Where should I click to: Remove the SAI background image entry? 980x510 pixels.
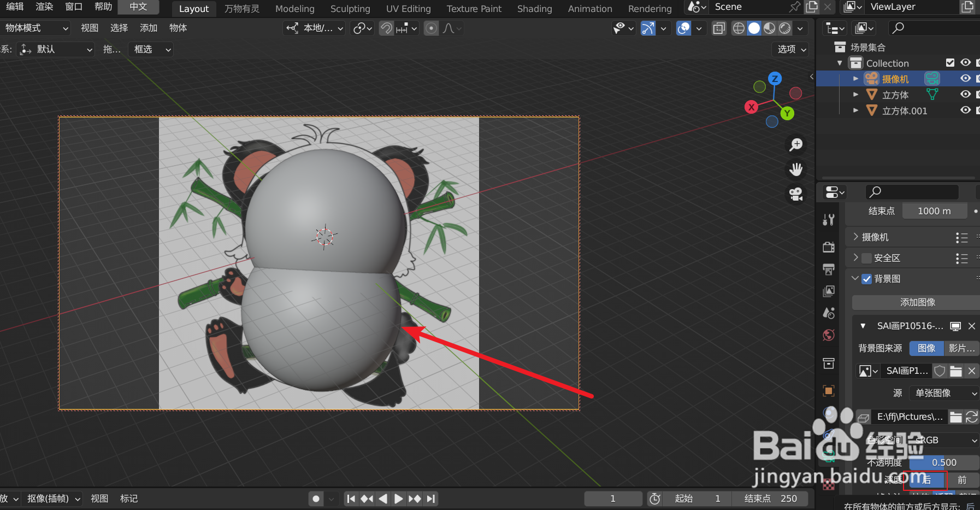[x=972, y=326]
